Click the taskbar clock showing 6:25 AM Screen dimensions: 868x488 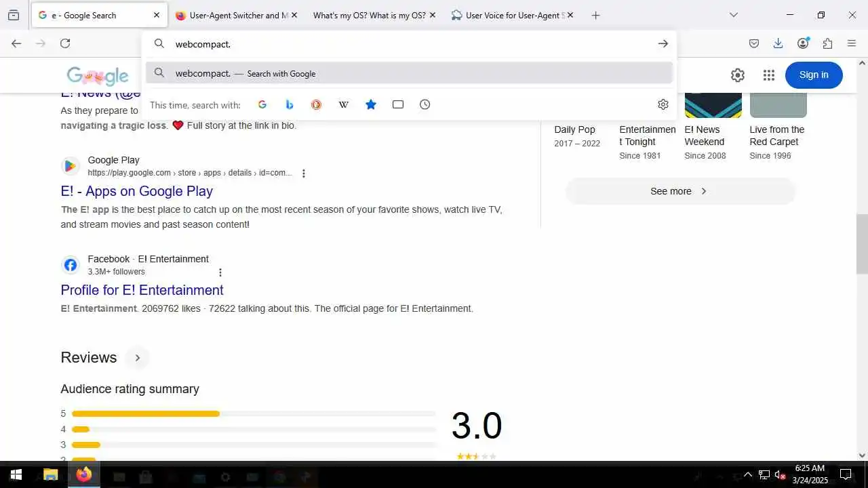point(811,474)
